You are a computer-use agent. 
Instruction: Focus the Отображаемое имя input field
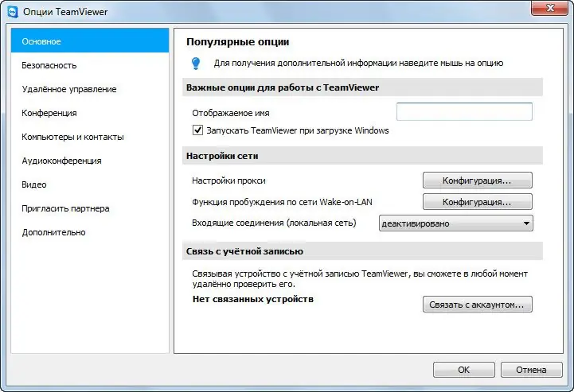click(464, 112)
